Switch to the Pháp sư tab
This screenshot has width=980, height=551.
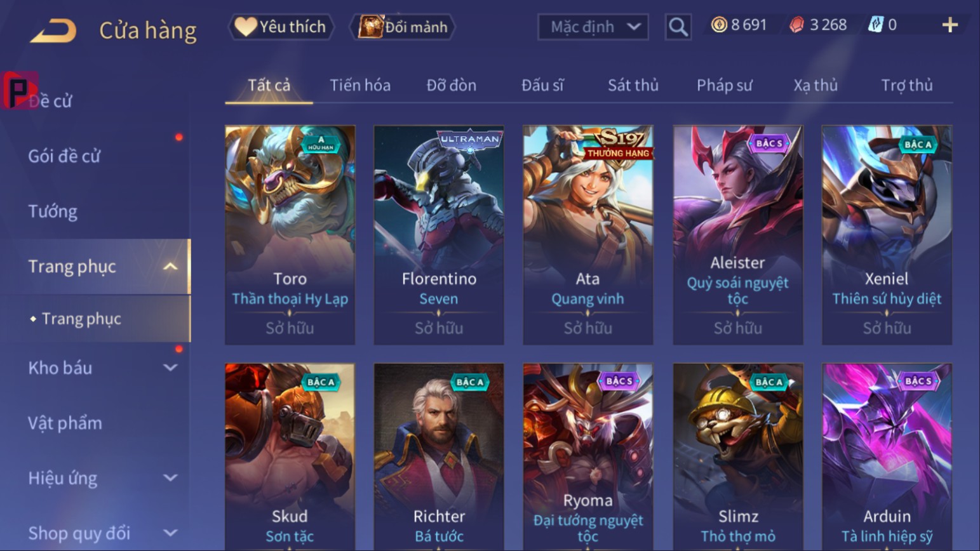coord(724,85)
